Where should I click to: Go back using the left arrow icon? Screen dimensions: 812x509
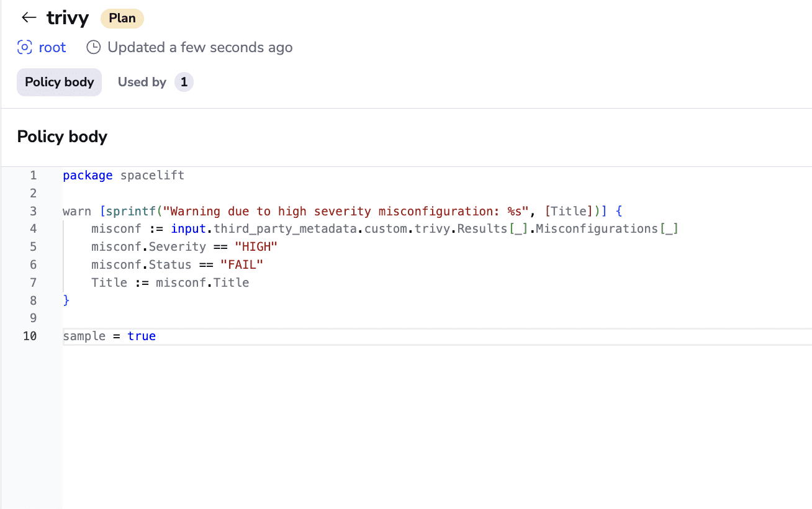pos(29,17)
